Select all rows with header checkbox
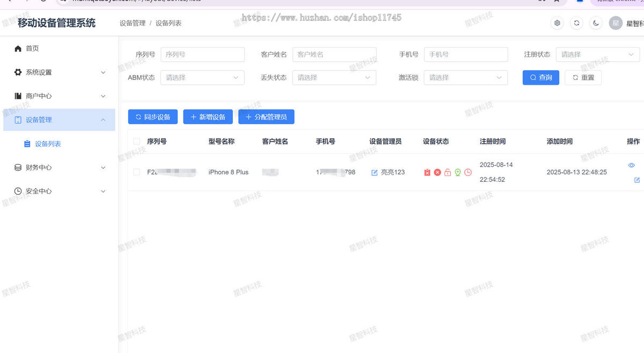Viewport: 644px width, 353px height. click(136, 142)
